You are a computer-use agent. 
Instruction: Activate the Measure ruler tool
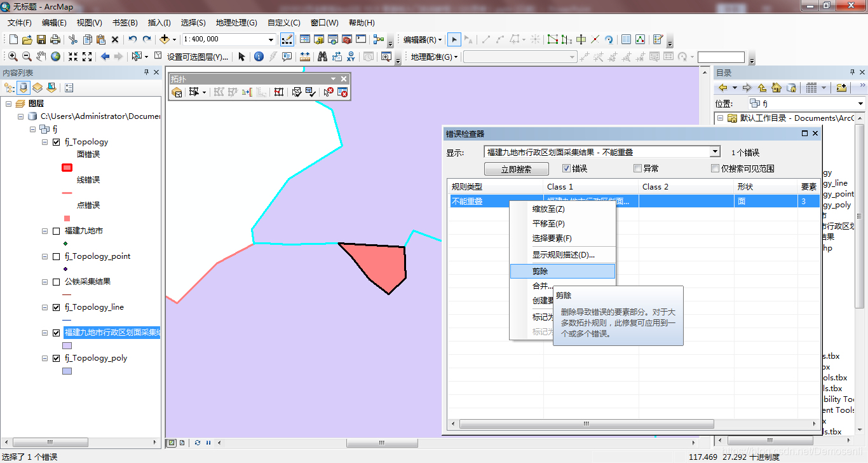pyautogui.click(x=305, y=57)
